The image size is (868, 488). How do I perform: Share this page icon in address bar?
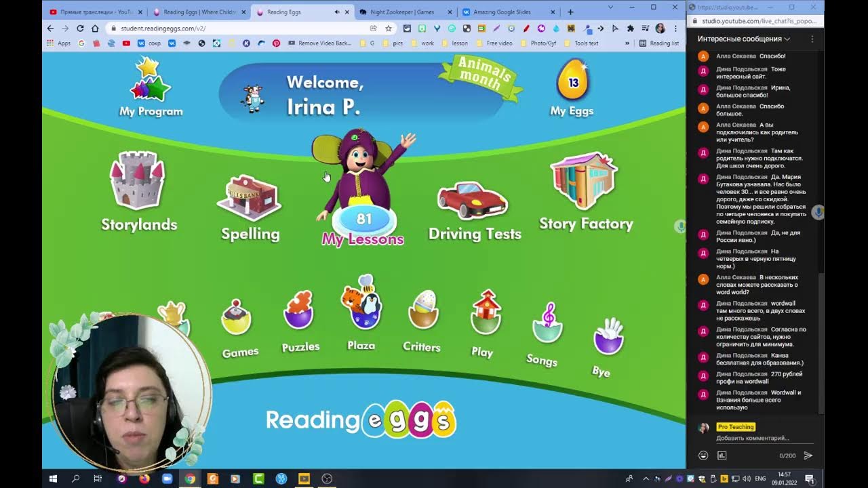pos(373,28)
